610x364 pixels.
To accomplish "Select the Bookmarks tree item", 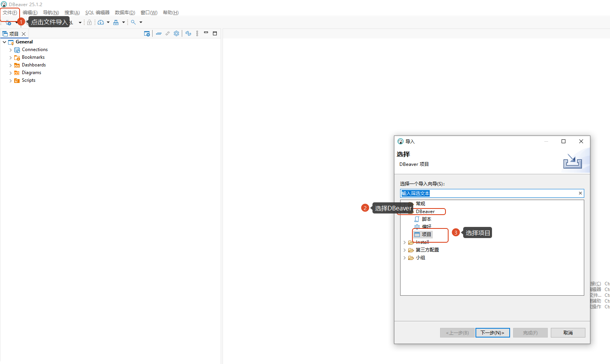I will (33, 57).
